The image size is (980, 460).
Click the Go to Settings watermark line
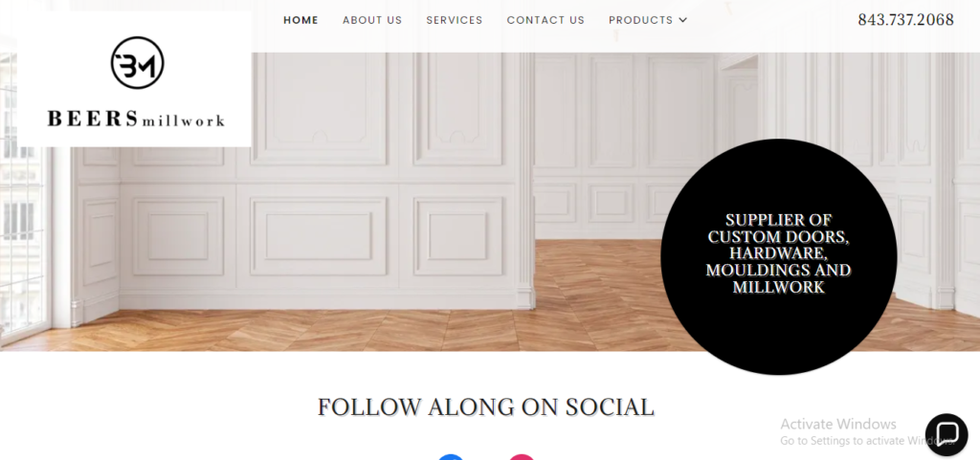[867, 441]
